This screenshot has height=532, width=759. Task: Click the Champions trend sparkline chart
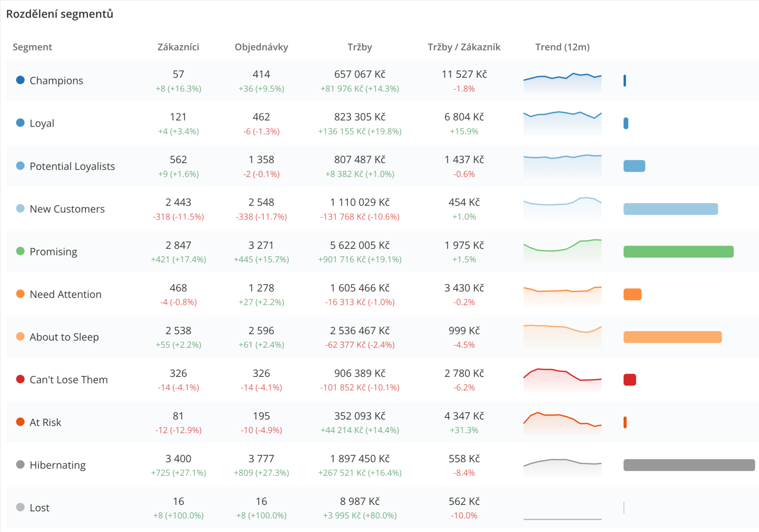[x=562, y=82]
